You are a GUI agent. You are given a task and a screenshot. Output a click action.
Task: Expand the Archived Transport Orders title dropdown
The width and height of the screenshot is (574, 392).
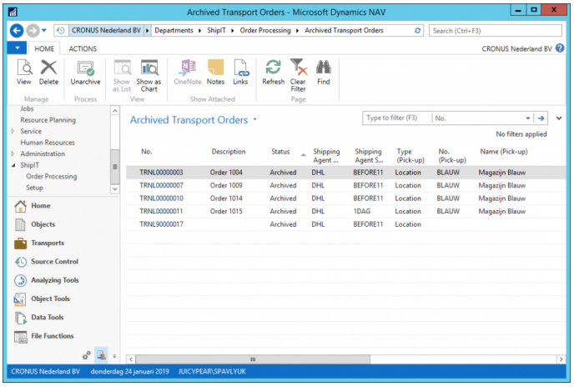click(x=255, y=119)
